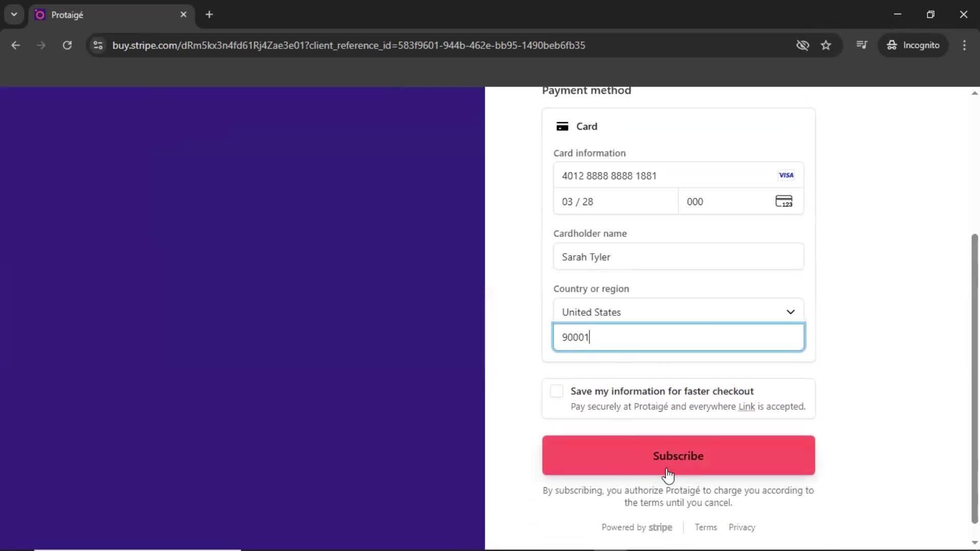Open site information via the tune icon
This screenshot has width=980, height=551.
[97, 45]
